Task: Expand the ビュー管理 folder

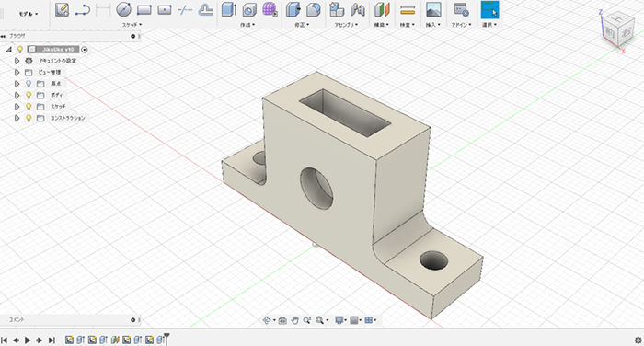Action: tap(17, 73)
